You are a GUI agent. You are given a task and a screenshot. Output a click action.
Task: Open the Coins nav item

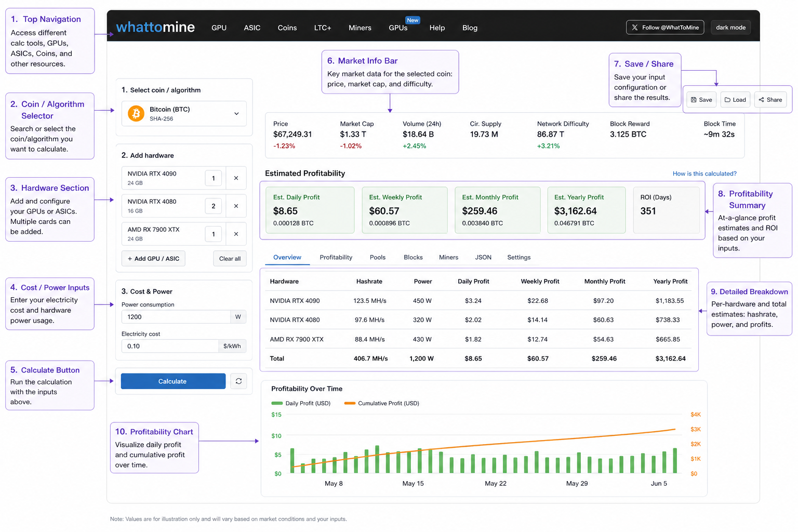click(x=287, y=28)
